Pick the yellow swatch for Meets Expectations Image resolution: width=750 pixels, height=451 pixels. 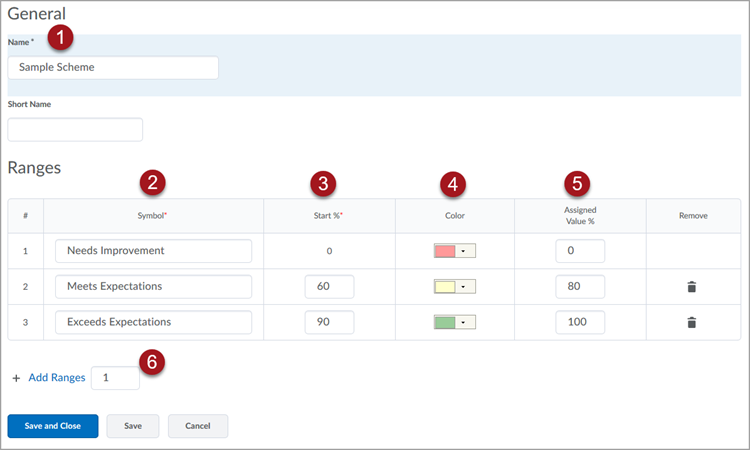click(444, 286)
